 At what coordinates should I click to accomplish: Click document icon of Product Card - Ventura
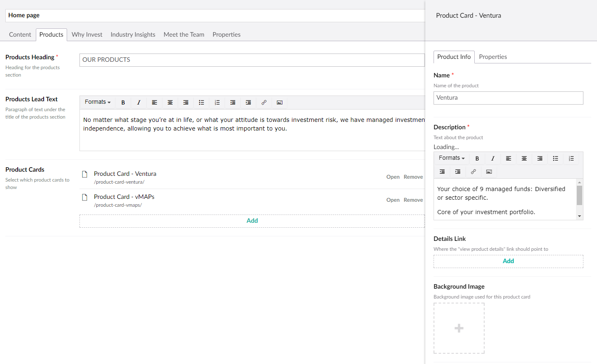[85, 174]
